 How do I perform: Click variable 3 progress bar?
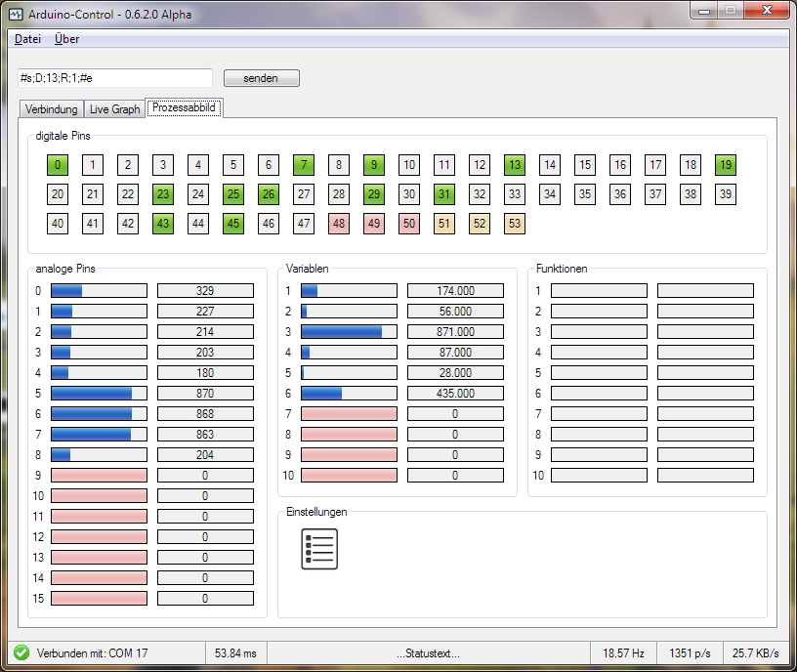point(350,332)
